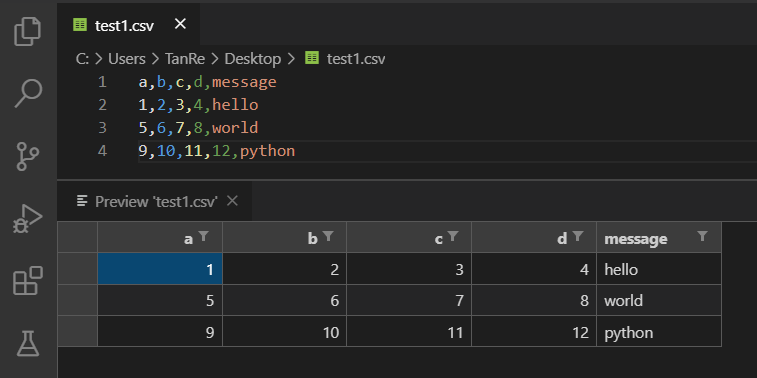The width and height of the screenshot is (757, 378).
Task: Open the Source Control view
Action: (28, 156)
